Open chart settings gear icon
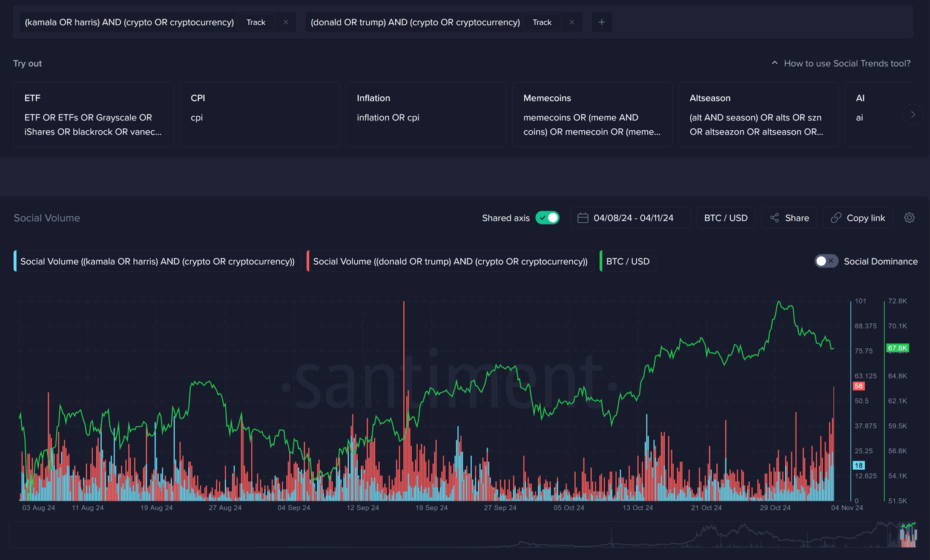Screen dimensions: 930x560 (x=909, y=218)
